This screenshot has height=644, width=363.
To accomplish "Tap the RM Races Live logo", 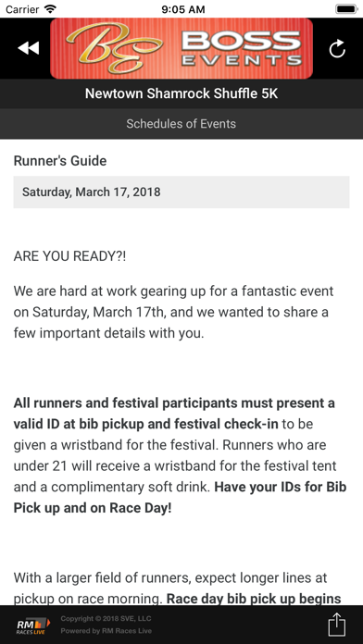I will tap(33, 625).
